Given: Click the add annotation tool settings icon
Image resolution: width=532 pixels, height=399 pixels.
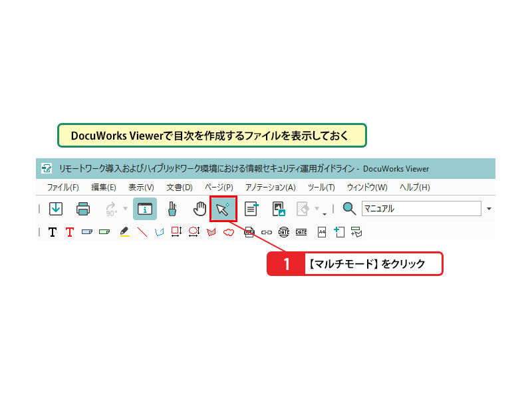Looking at the screenshot, I should click(x=356, y=231).
